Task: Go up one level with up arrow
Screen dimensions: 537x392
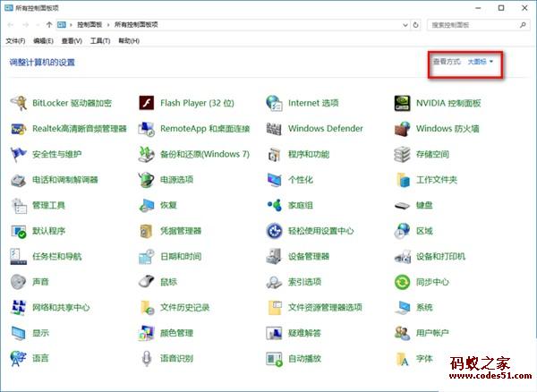Action: coord(49,25)
